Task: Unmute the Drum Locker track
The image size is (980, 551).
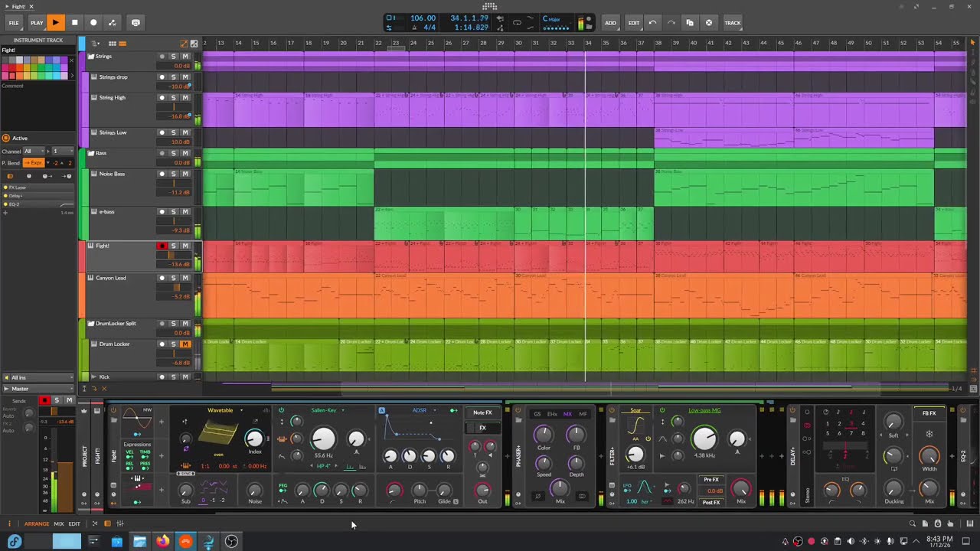Action: [185, 344]
